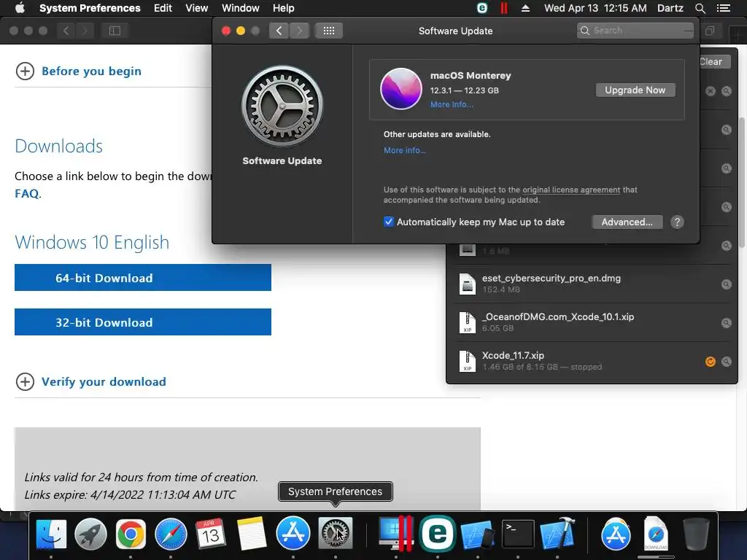Select eset_cybersecurity_pro_en.dmg file name
This screenshot has height=560, width=747.
click(551, 278)
